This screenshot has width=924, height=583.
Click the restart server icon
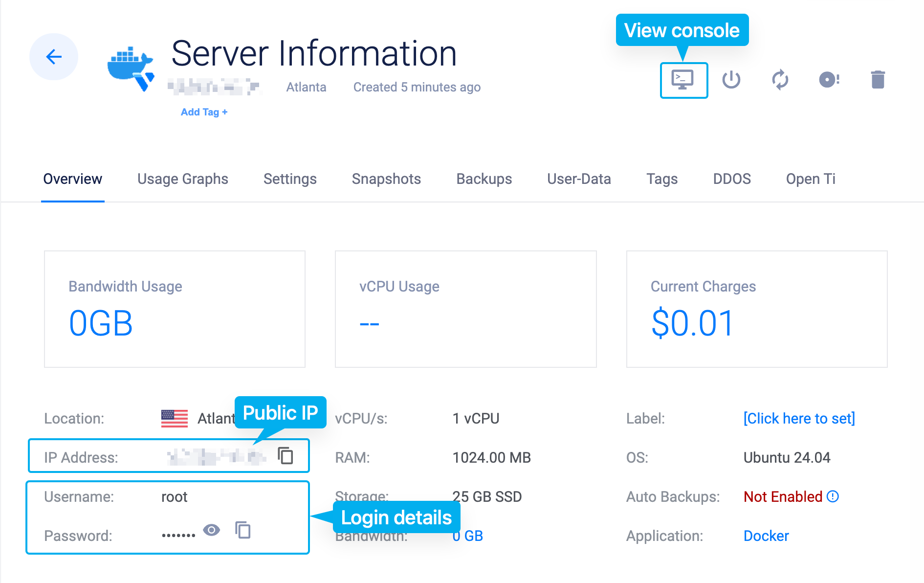coord(780,80)
